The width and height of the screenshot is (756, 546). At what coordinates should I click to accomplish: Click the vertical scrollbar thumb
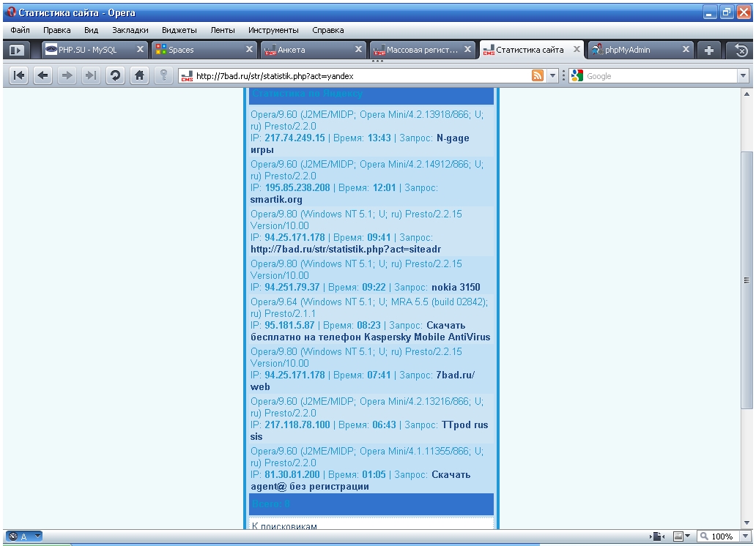746,280
